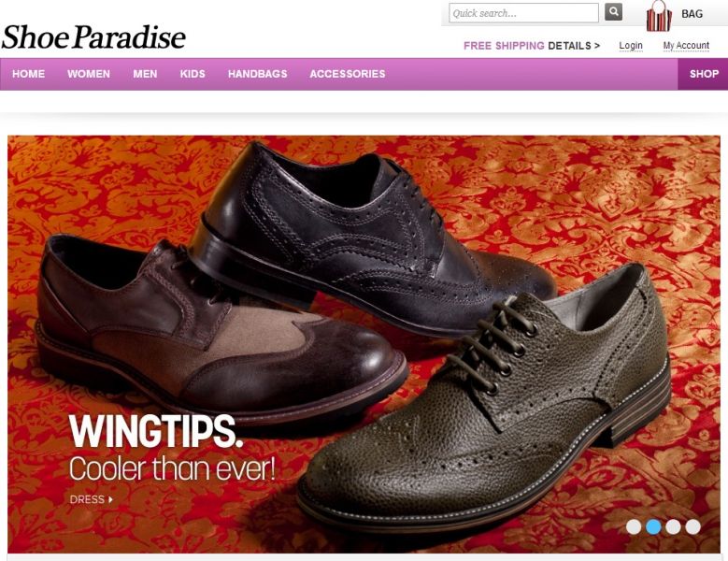The width and height of the screenshot is (728, 561).
Task: Click the arrow beside DRESS
Action: pos(110,499)
